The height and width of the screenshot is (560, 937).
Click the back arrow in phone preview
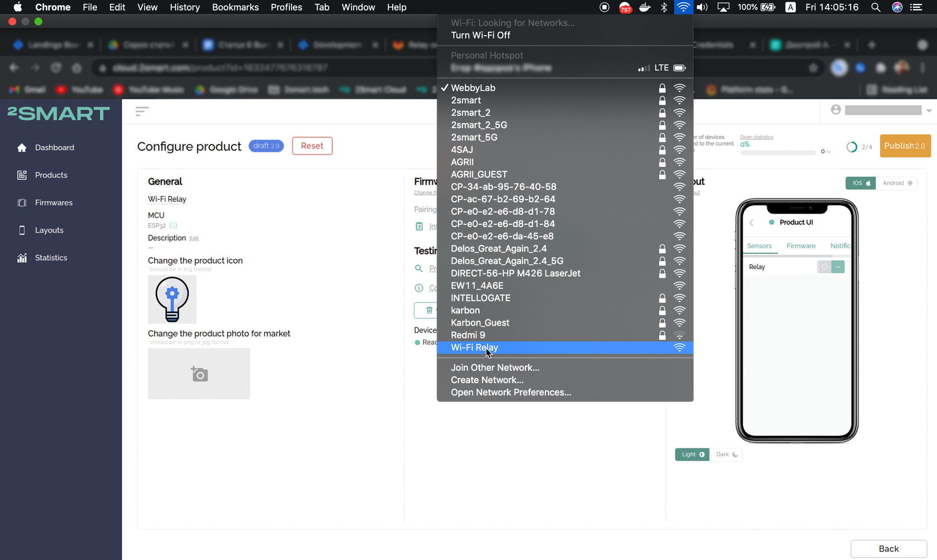point(751,223)
